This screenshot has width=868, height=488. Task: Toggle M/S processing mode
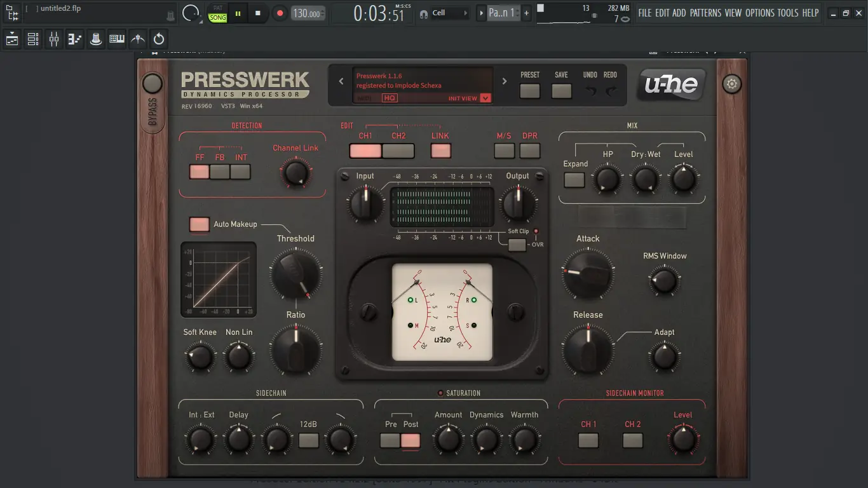(504, 151)
